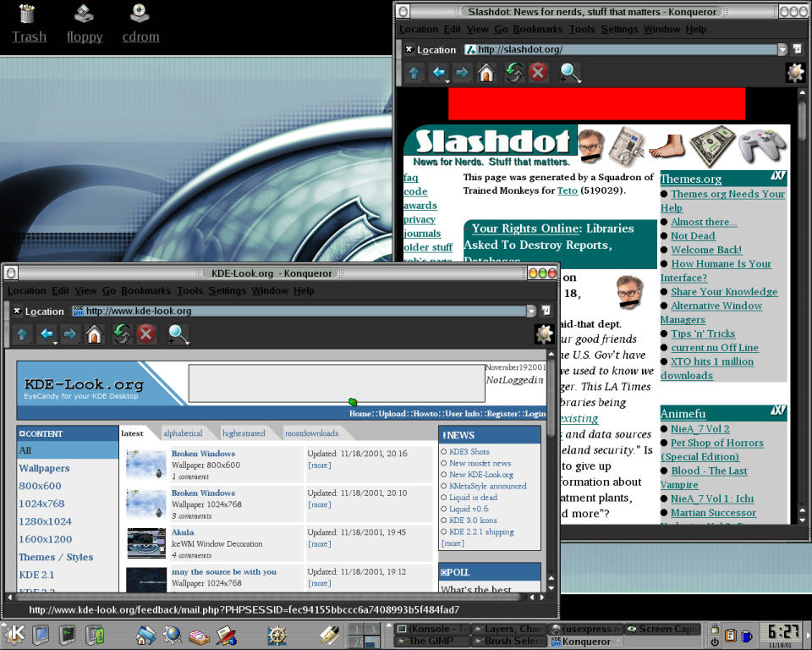The height and width of the screenshot is (650, 812).
Task: Switch to virtual desktop 3 in pager
Action: point(372,630)
